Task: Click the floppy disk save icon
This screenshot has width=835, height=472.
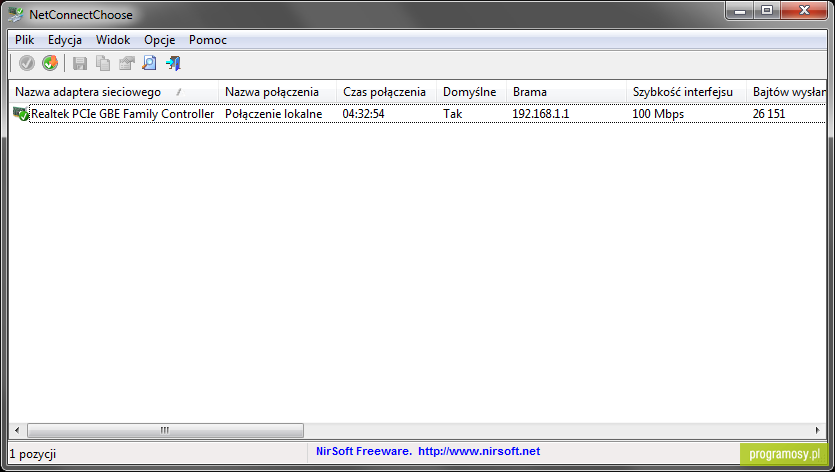Action: (80, 63)
